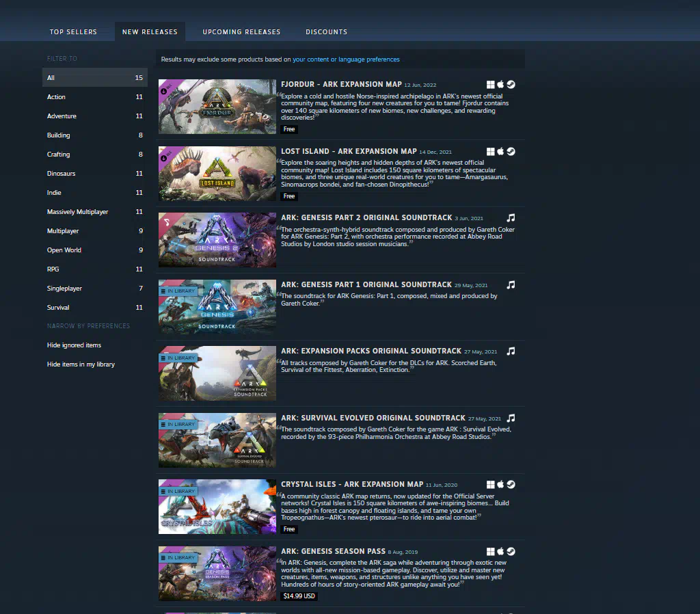Open Crystal Isles - ARK Expansion Map title
Image resolution: width=700 pixels, height=614 pixels.
click(x=352, y=485)
